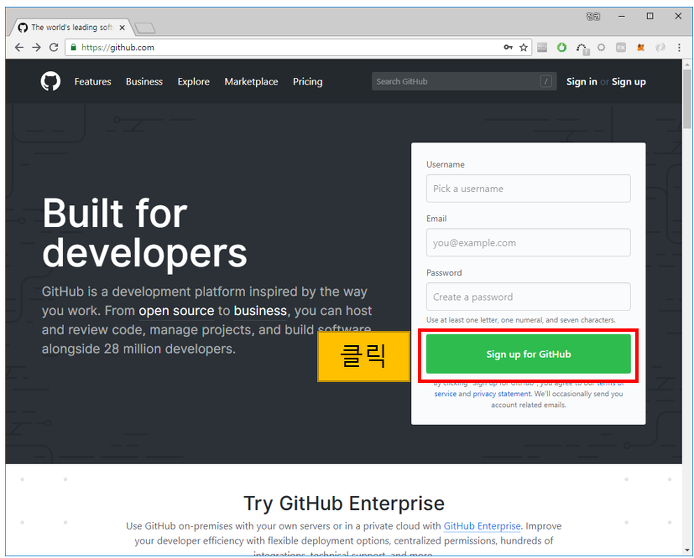Click the faded swirl extension icon
The image size is (694, 558).
[x=660, y=47]
